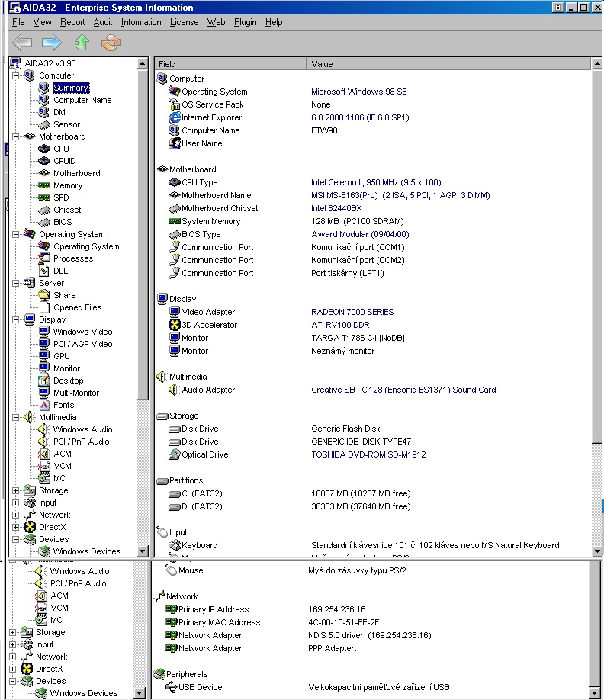Go back with the left arrow toolbar button
The width and height of the screenshot is (604, 700).
22,43
